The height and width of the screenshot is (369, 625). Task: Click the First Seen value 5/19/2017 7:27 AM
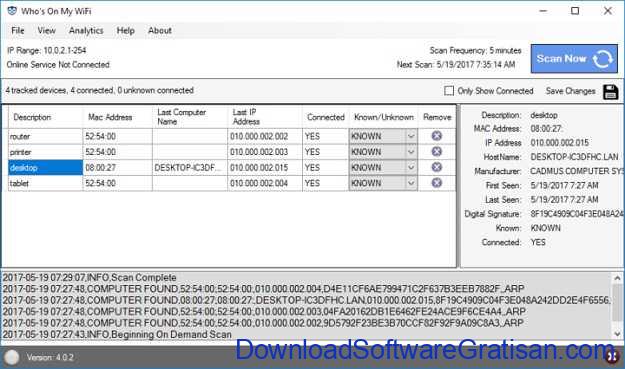point(564,185)
